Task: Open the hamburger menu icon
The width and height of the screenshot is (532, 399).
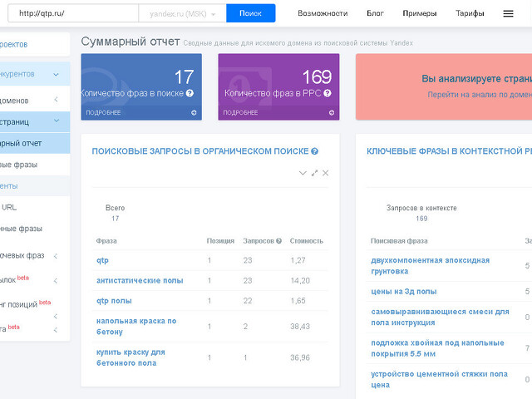Action: [x=508, y=13]
